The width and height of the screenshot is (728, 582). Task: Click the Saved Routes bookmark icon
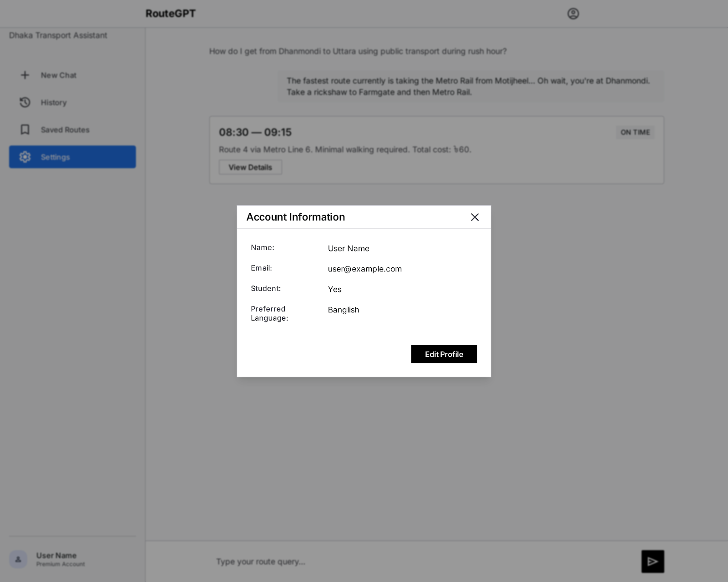[x=25, y=130]
